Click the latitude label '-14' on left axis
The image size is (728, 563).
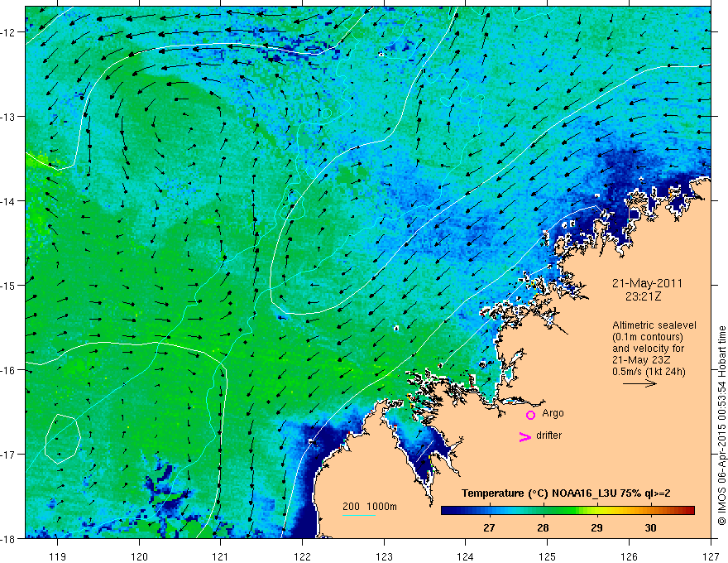pyautogui.click(x=9, y=201)
